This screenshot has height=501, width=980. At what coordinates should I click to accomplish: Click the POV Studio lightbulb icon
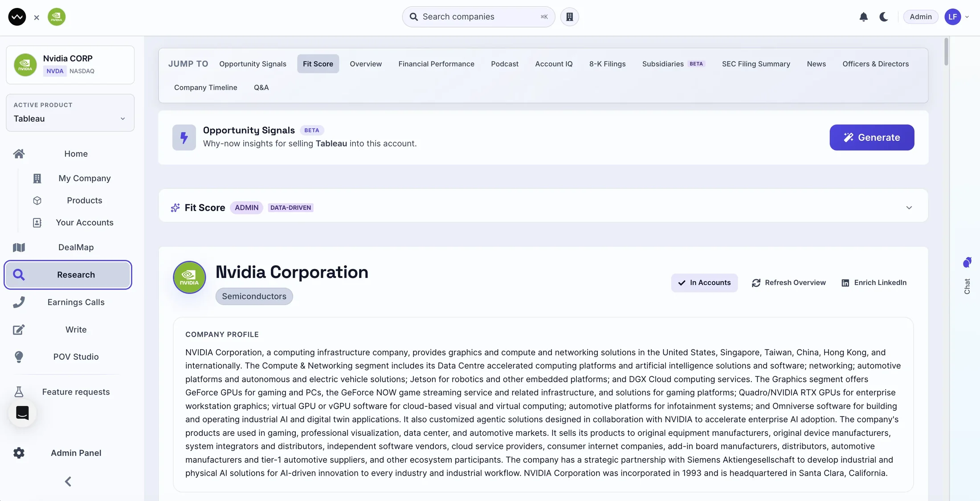coord(19,357)
